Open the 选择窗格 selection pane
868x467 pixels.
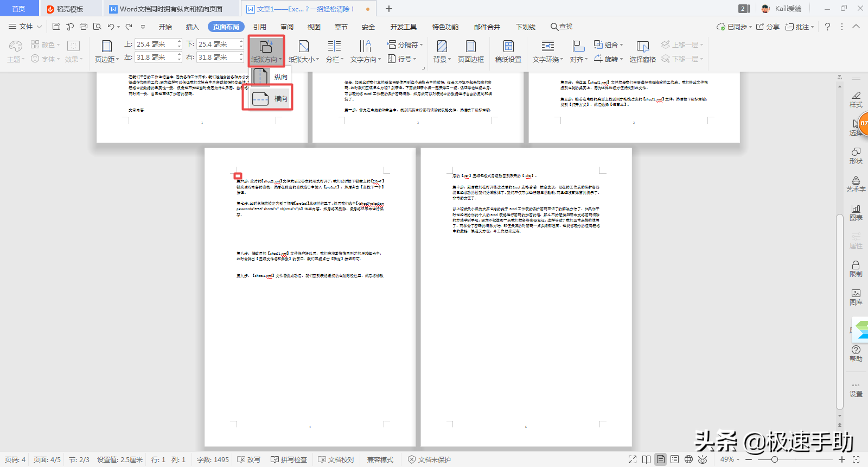coord(643,52)
